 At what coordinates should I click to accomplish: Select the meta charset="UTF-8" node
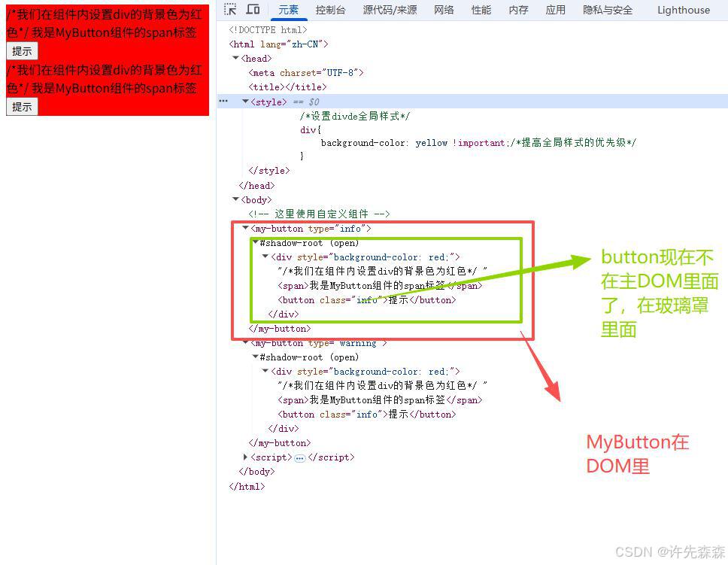306,73
